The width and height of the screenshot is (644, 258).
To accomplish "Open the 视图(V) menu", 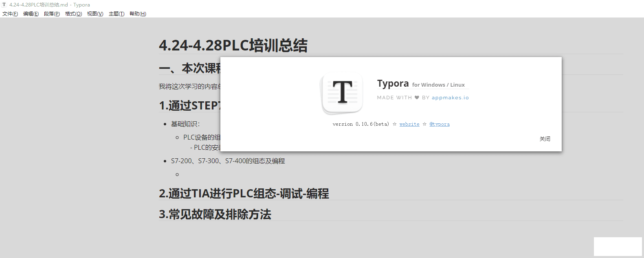I will (x=95, y=14).
